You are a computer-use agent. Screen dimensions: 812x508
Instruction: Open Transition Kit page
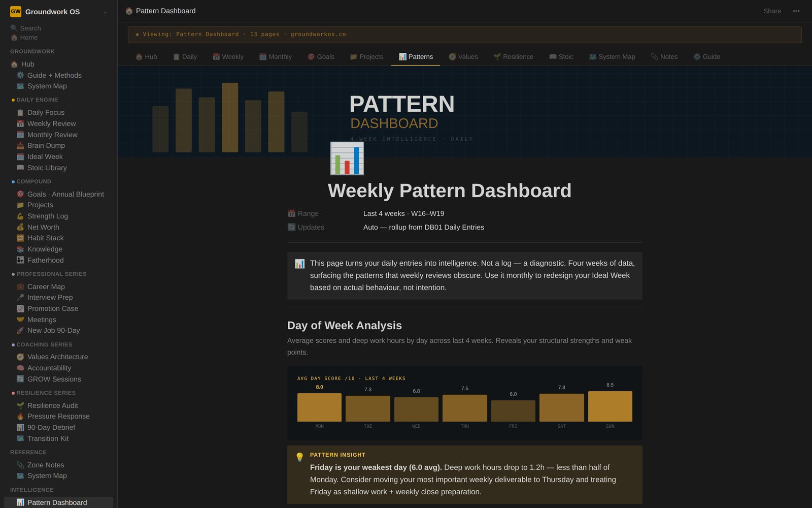[x=58, y=438]
